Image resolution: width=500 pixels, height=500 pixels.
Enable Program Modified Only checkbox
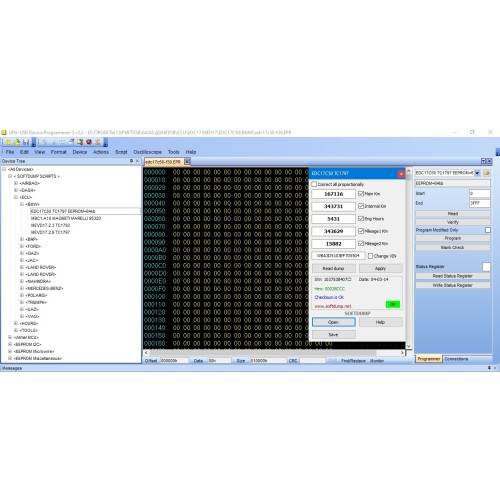[x=488, y=230]
